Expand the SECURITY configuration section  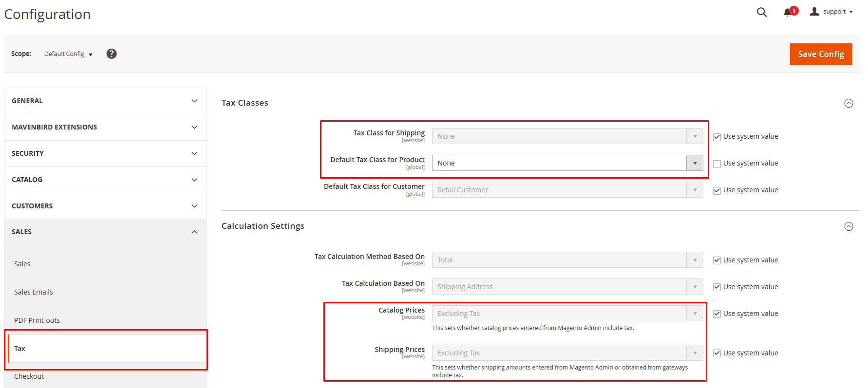click(x=105, y=153)
